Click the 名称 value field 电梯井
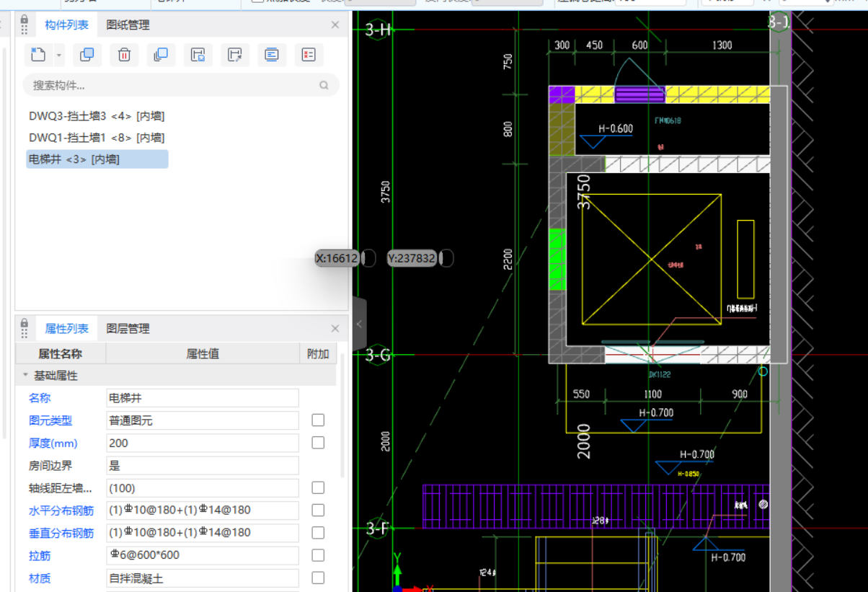 [202, 398]
